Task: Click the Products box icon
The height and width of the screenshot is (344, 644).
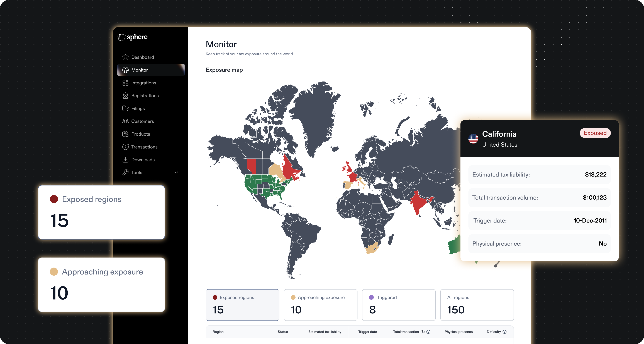Action: coord(125,134)
